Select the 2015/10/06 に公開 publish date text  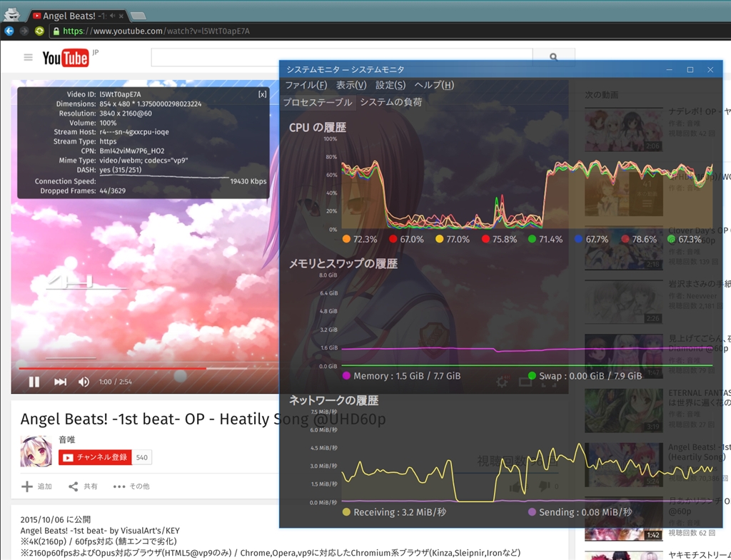tap(56, 519)
